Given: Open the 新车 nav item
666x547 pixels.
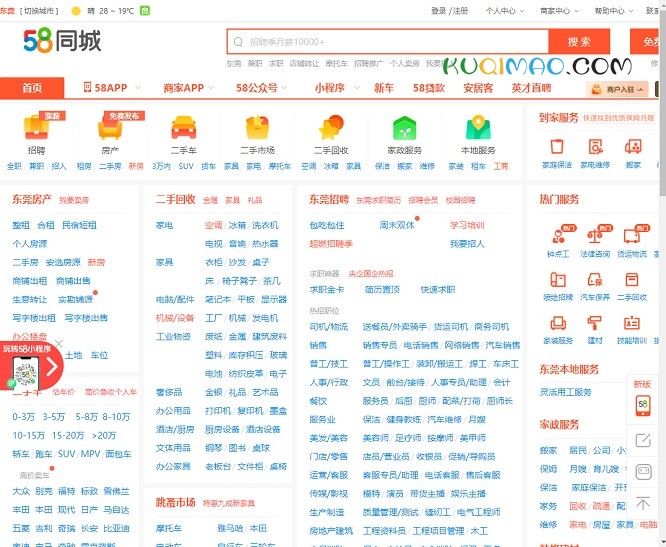Looking at the screenshot, I should (x=384, y=88).
